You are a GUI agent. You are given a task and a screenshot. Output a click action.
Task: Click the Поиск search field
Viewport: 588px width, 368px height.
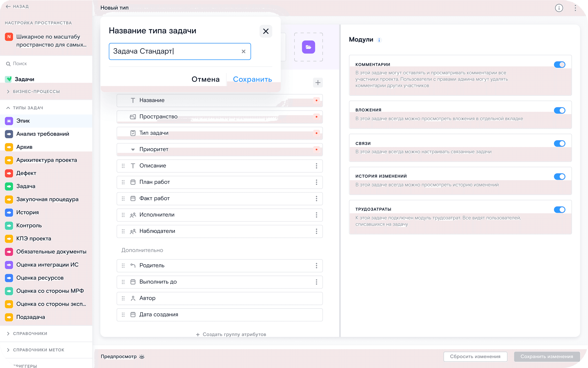(x=46, y=64)
